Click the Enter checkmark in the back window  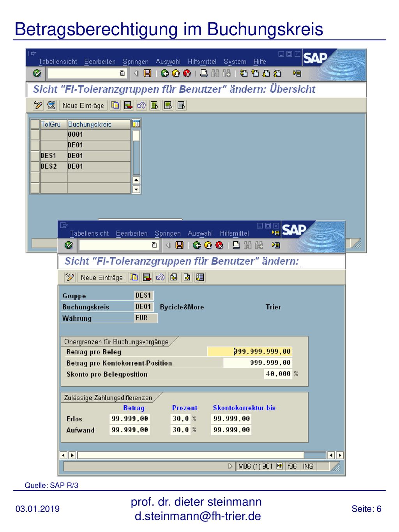tap(37, 73)
